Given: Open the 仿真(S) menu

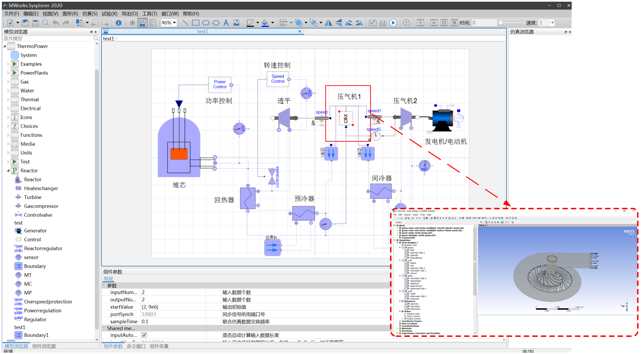Looking at the screenshot, I should (90, 14).
